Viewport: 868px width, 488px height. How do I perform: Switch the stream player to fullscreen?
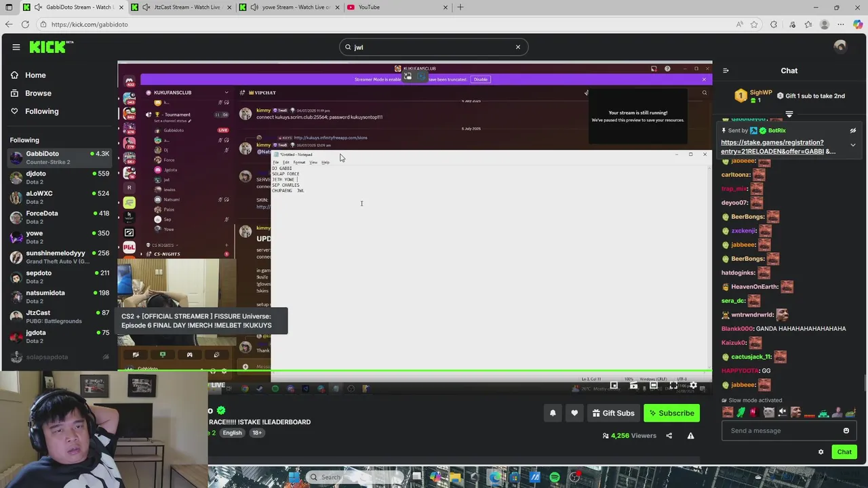(x=673, y=386)
